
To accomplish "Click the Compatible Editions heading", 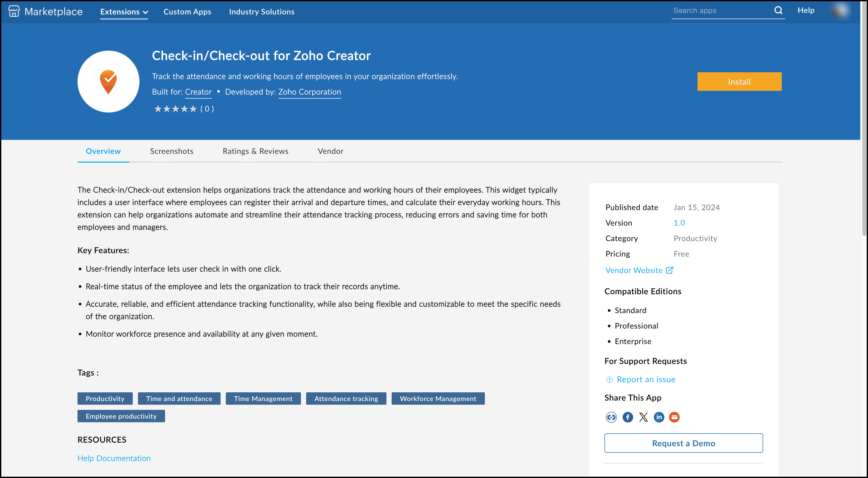I will click(642, 291).
